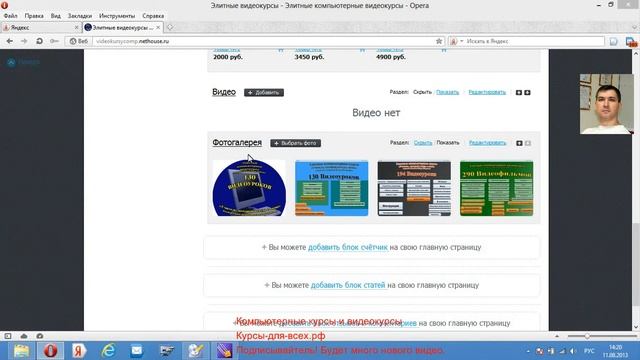Select the Элитные видеокурсы tab
Viewport: 640px width, 360px height.
tap(122, 27)
